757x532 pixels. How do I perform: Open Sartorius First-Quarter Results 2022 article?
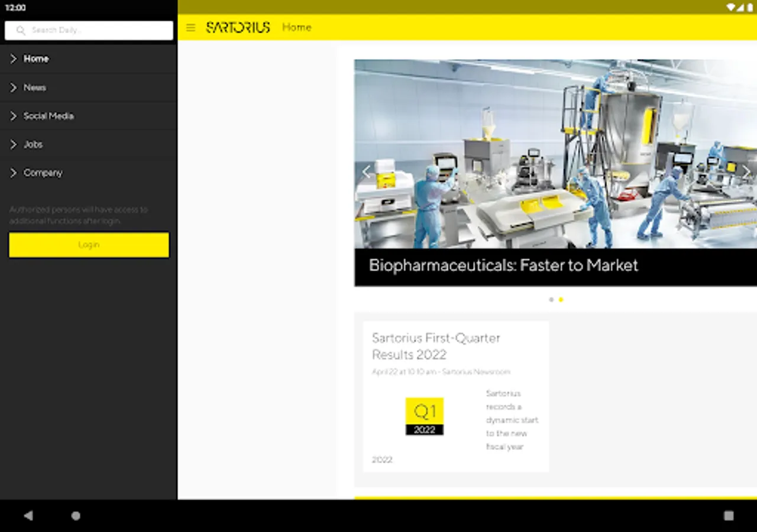tap(436, 346)
